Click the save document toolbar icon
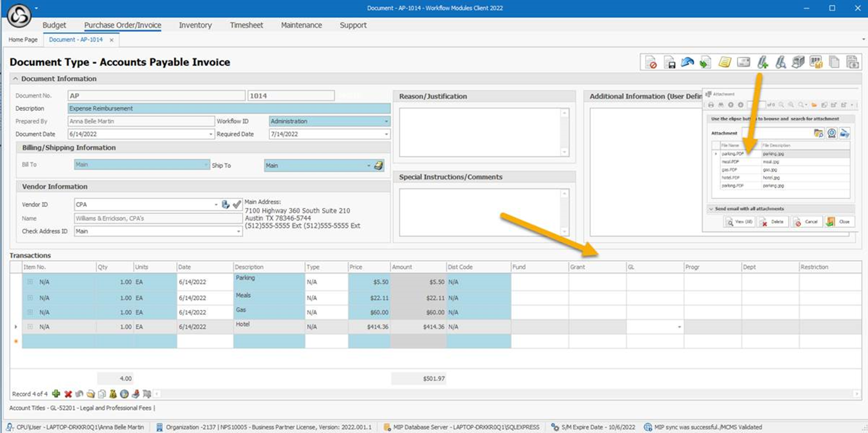 click(669, 62)
